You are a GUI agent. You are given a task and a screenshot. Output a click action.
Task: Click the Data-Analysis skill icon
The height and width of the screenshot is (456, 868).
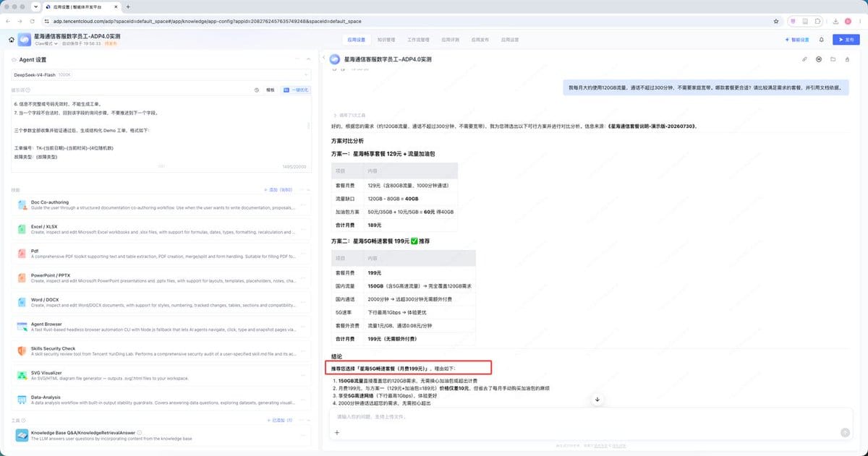[20, 400]
